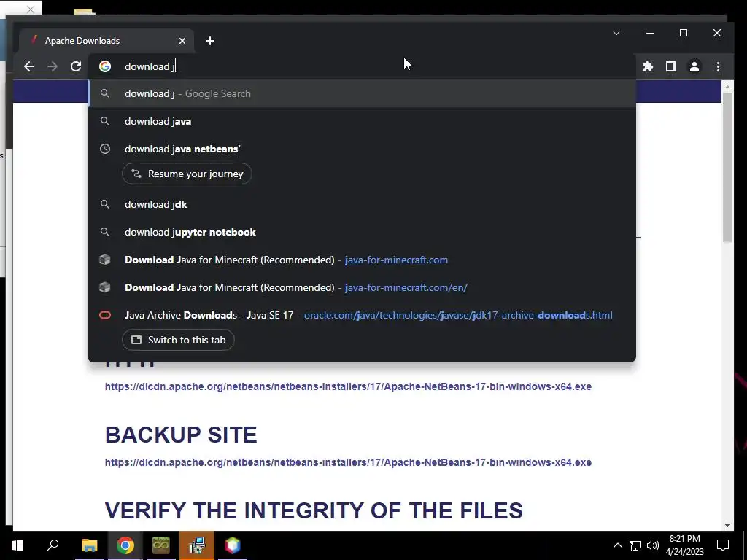Open the profile avatar menu

tap(694, 66)
